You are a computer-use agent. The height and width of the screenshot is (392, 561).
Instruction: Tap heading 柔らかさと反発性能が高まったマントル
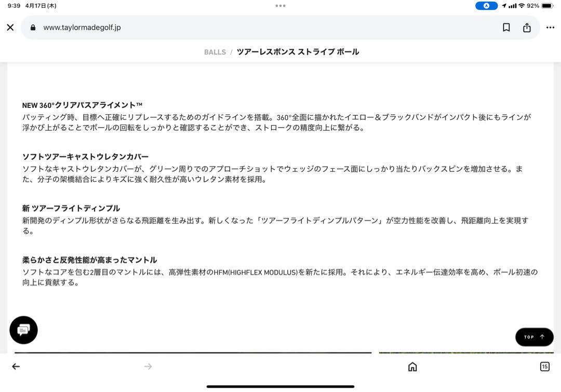point(89,260)
